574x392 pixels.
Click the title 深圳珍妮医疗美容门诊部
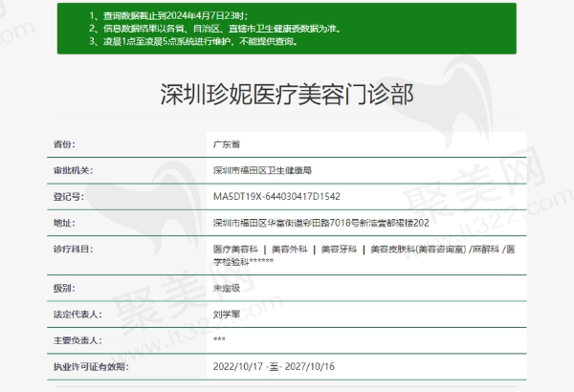pyautogui.click(x=287, y=95)
